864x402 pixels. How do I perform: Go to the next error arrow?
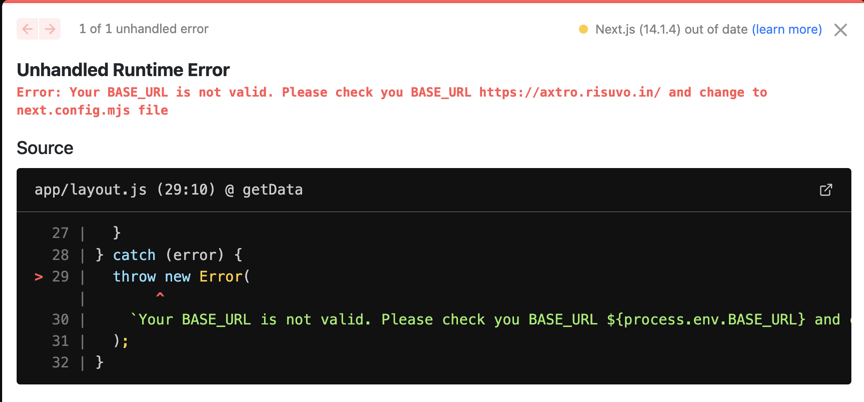50,29
